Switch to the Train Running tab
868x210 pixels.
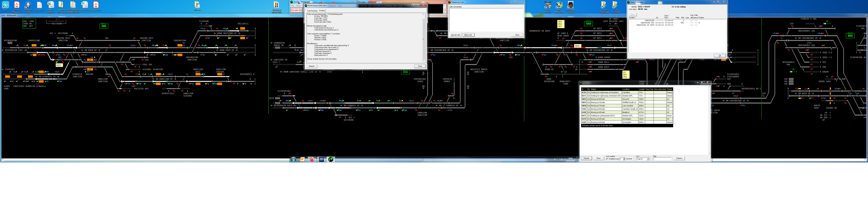pos(312,11)
